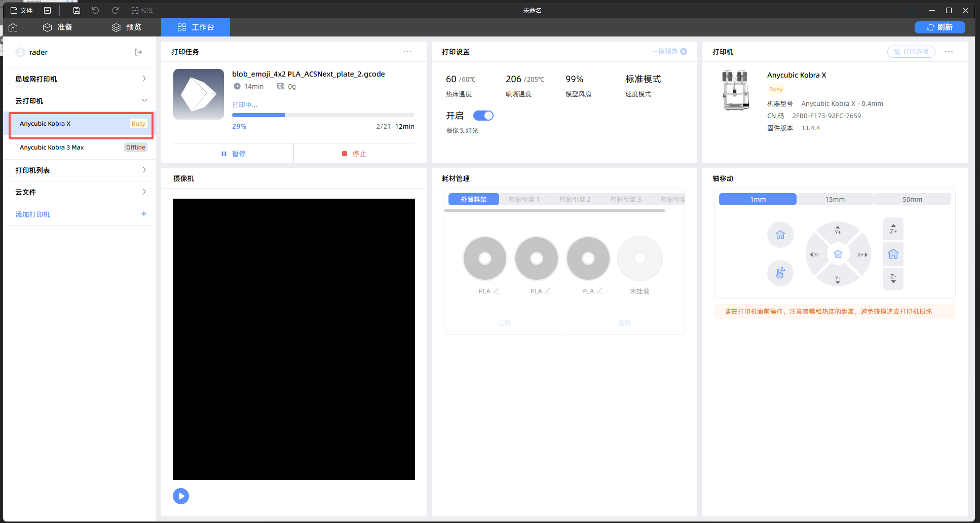Click the 60°C 热床温度 value
Image resolution: width=980 pixels, height=523 pixels.
click(461, 79)
